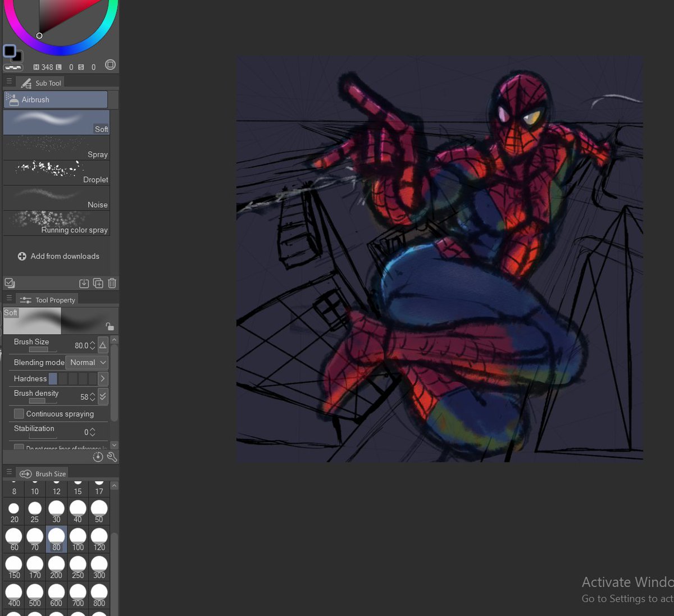Choose brush size preset 120
Image resolution: width=674 pixels, height=616 pixels.
point(99,540)
